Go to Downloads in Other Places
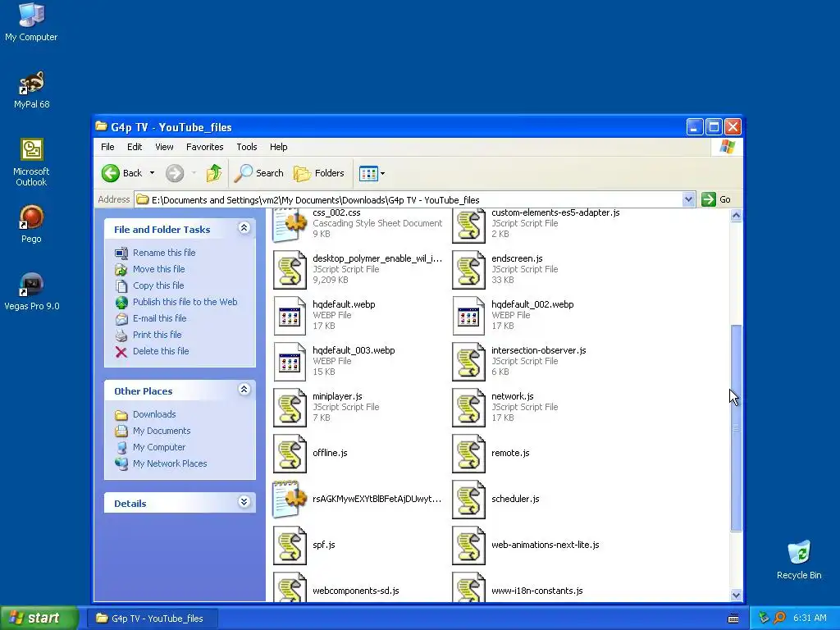 click(x=153, y=414)
